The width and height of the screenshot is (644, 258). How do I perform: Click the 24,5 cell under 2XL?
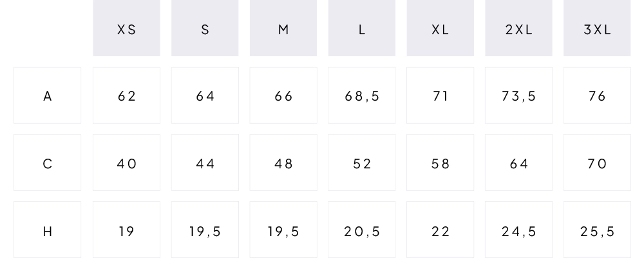518,230
